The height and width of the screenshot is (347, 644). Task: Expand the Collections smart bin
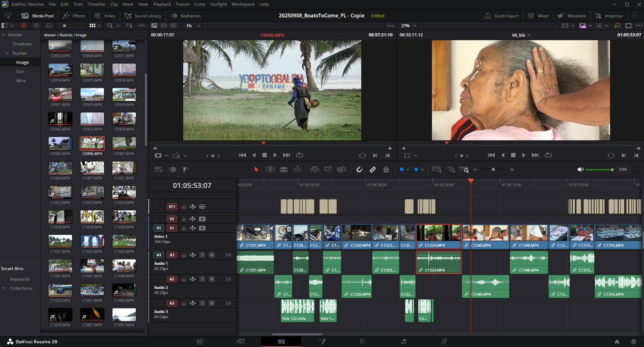(x=4, y=288)
